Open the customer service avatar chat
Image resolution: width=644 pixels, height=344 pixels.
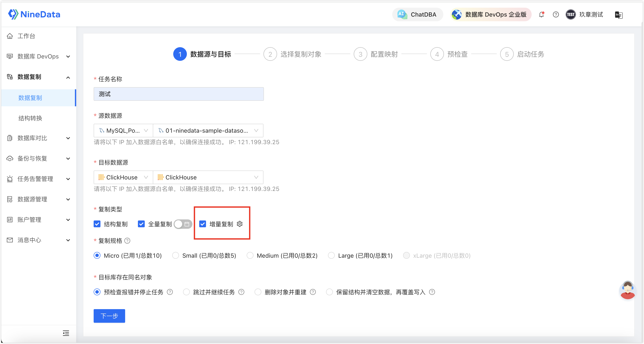(627, 290)
